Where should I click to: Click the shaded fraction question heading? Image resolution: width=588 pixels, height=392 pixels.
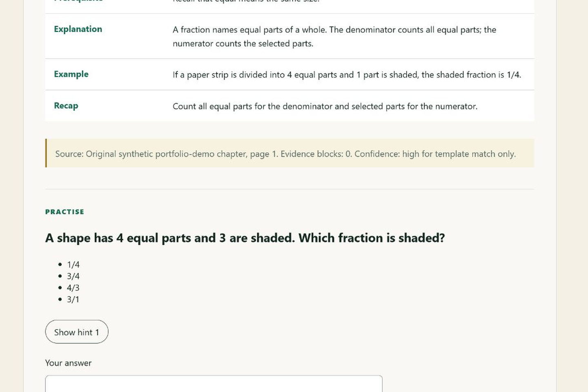(245, 238)
